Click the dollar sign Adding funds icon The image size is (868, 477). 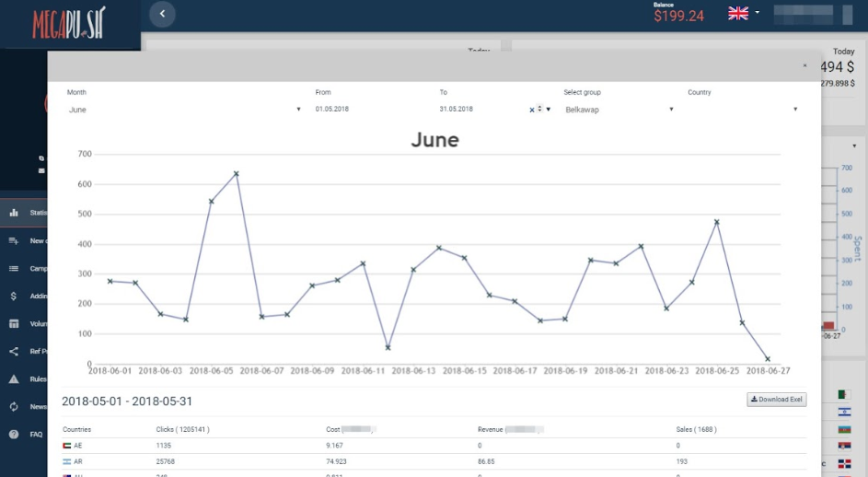(x=14, y=297)
